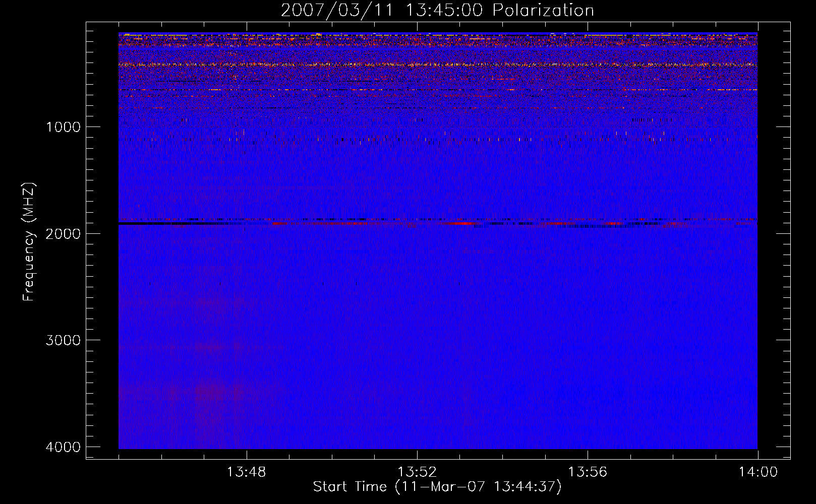Click the 3000 frequency tick label
The height and width of the screenshot is (504, 816).
tap(63, 340)
